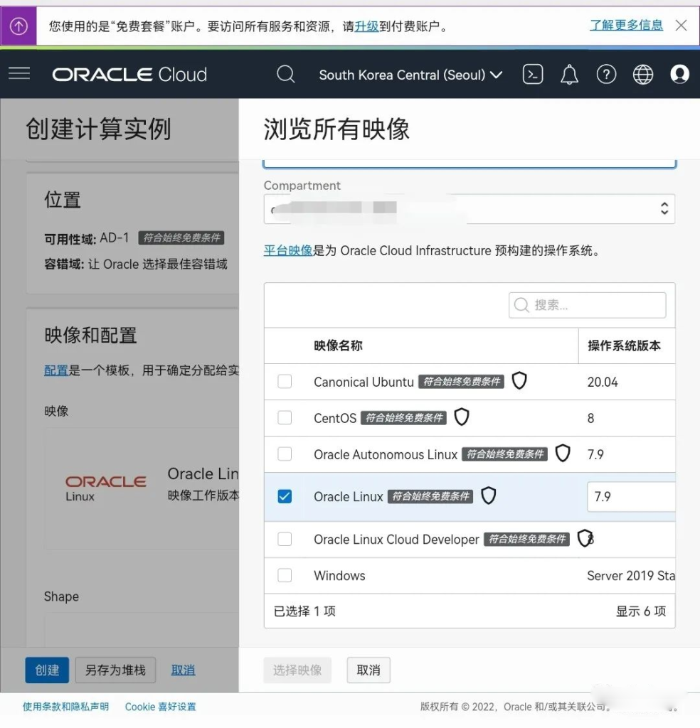Open the hamburger navigation menu
This screenshot has width=700, height=728.
[x=19, y=73]
